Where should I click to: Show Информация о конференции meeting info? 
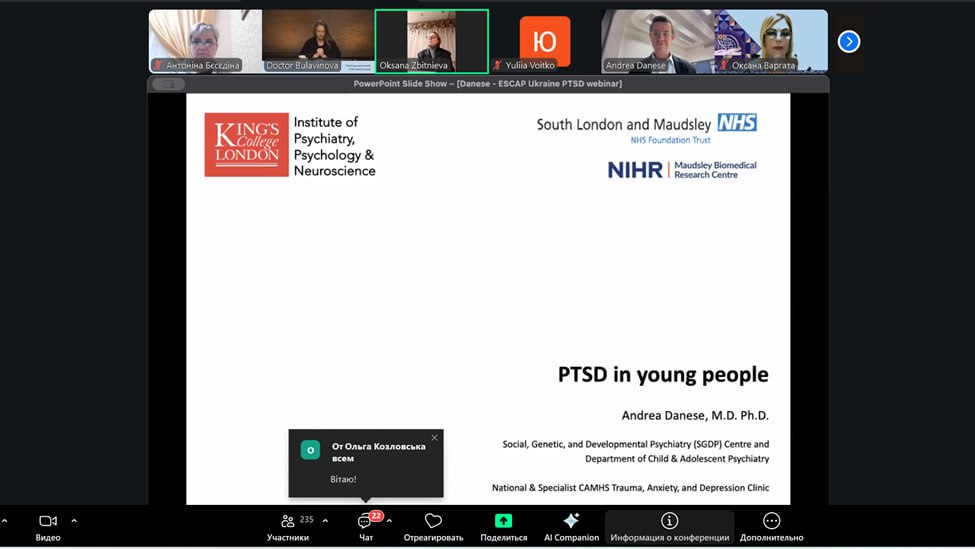(x=669, y=527)
